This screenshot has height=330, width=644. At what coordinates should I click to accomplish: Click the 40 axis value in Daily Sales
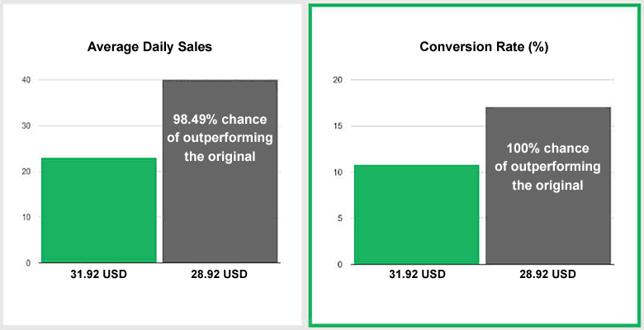[x=26, y=80]
